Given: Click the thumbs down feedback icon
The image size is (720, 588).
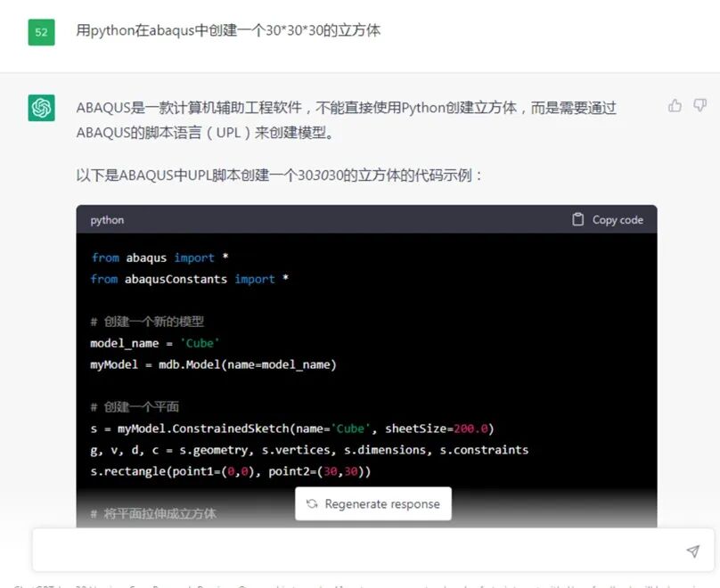Looking at the screenshot, I should [696, 106].
